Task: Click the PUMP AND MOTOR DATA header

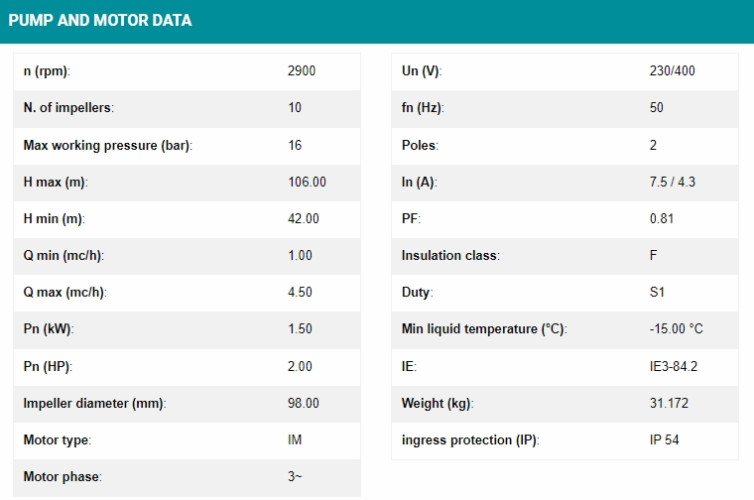Action: tap(100, 20)
